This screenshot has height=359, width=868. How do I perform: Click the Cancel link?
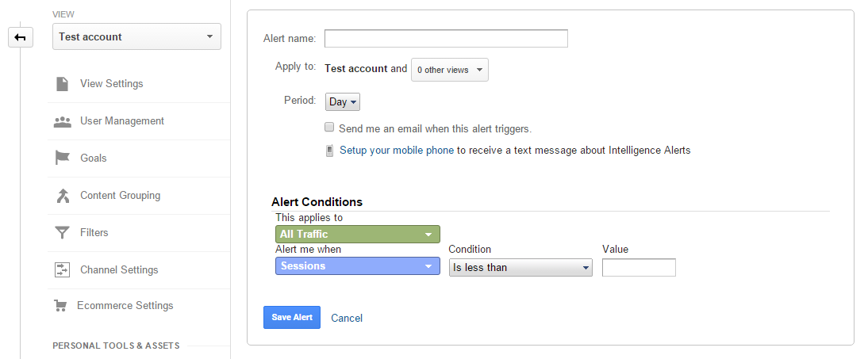[347, 318]
